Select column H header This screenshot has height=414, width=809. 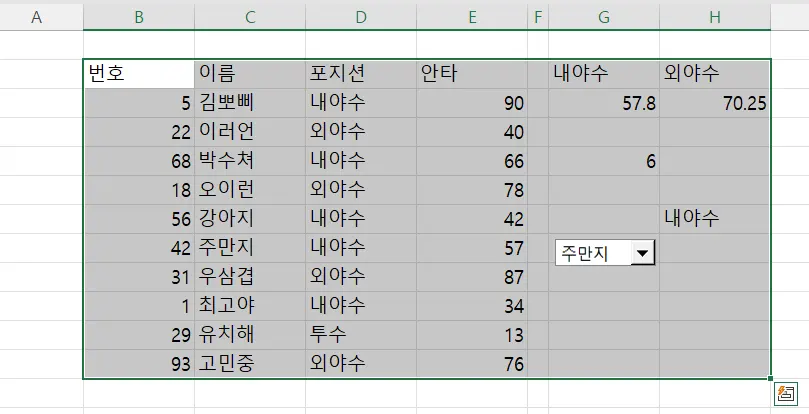(x=715, y=17)
